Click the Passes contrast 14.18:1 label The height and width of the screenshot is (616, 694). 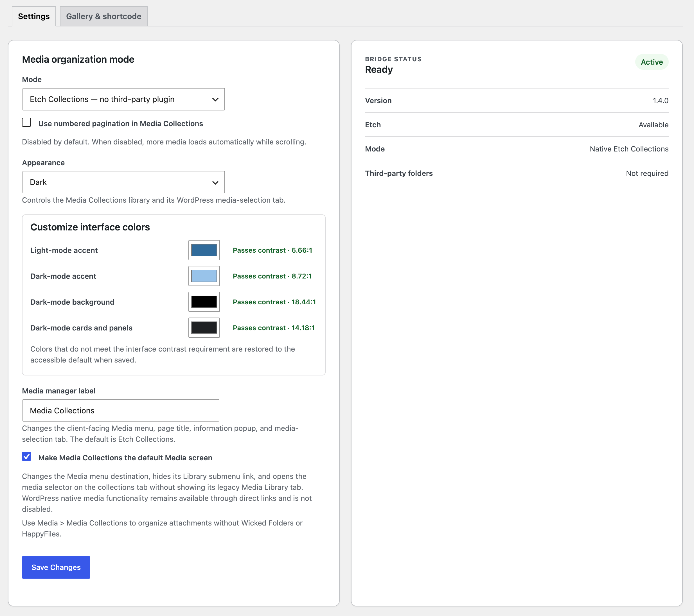coord(274,327)
